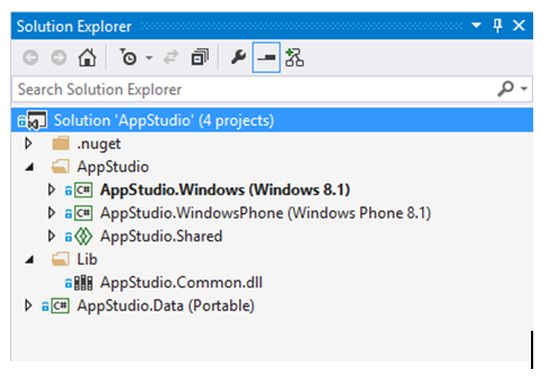Screen dimensions: 550x388
Task: Open the window position dropdown arrow
Action: click(x=476, y=25)
